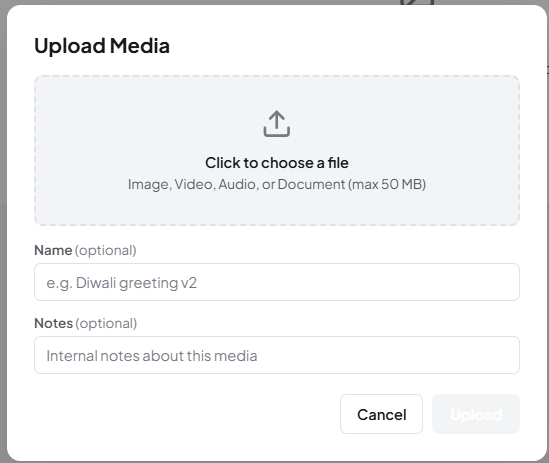Click the Notes (optional) label
Viewport: 549px width, 463px height.
[86, 323]
